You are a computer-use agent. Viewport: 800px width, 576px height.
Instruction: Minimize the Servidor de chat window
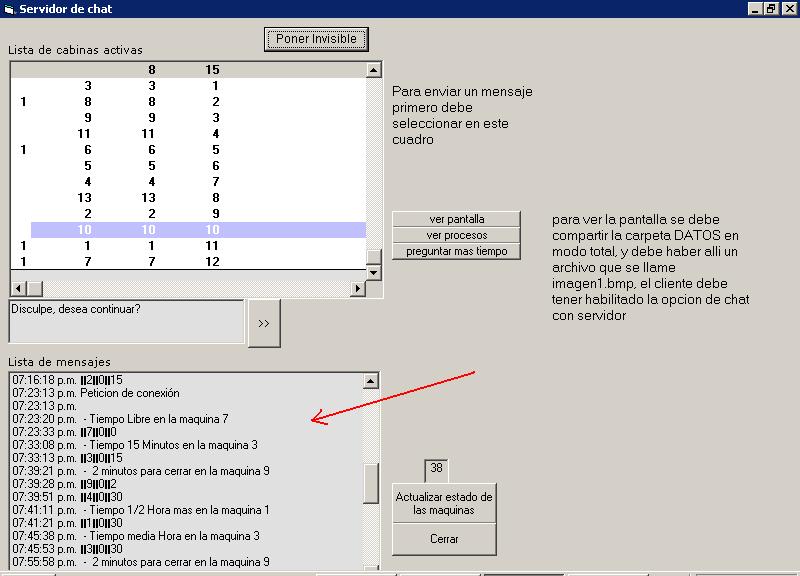tap(756, 9)
